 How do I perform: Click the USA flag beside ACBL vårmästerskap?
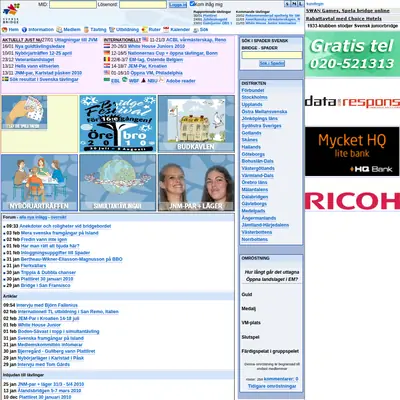(145, 39)
